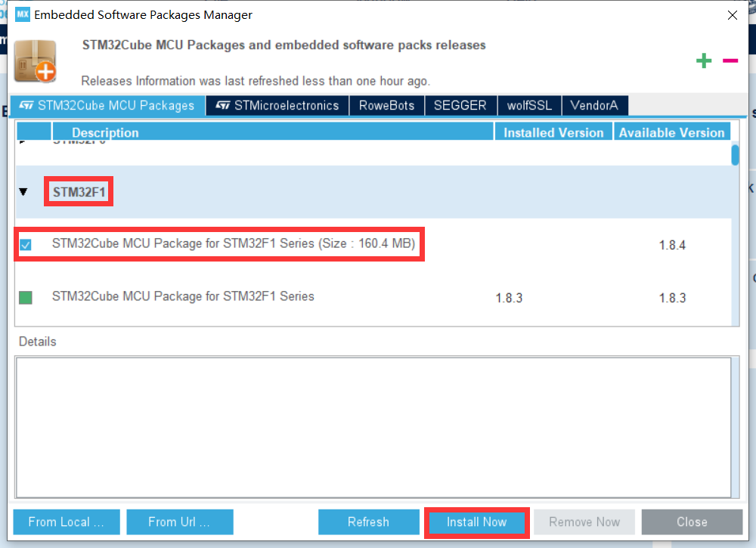Click the pink minus collapse-all icon

(730, 60)
